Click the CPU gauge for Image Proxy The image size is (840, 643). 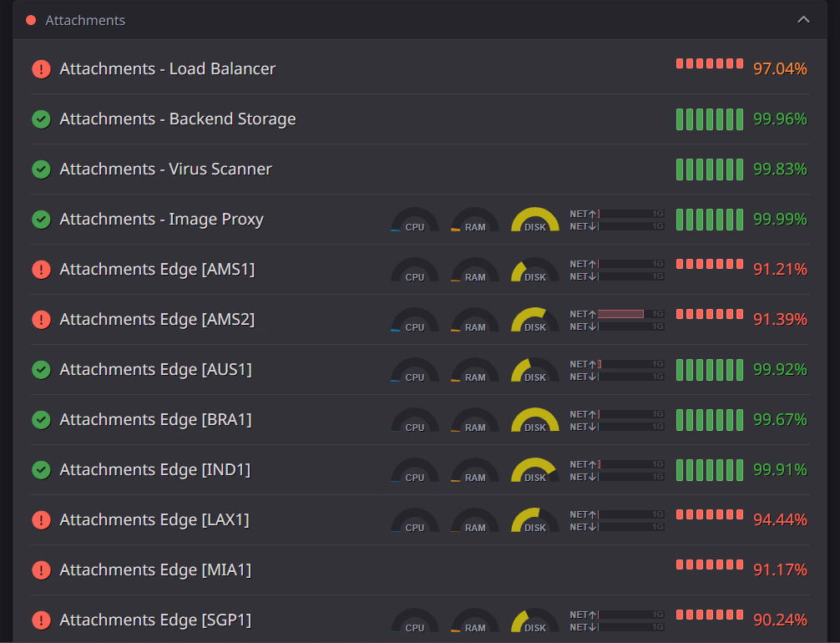pos(414,221)
